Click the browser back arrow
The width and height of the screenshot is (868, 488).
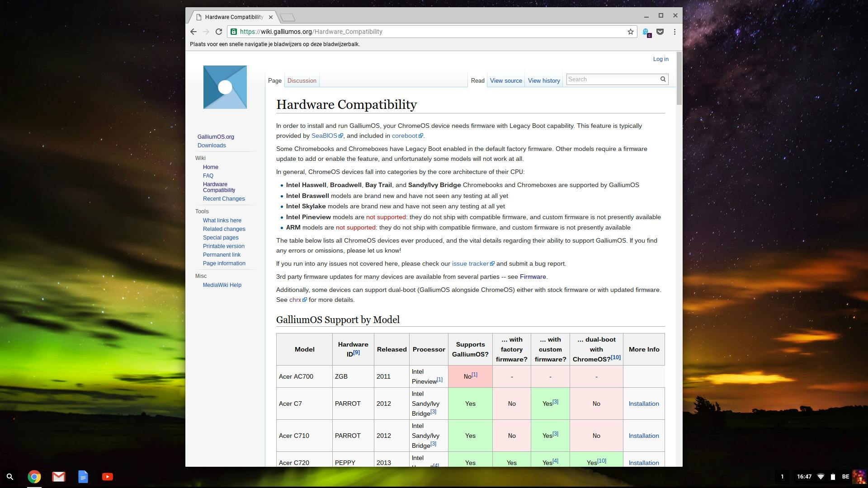(x=193, y=32)
